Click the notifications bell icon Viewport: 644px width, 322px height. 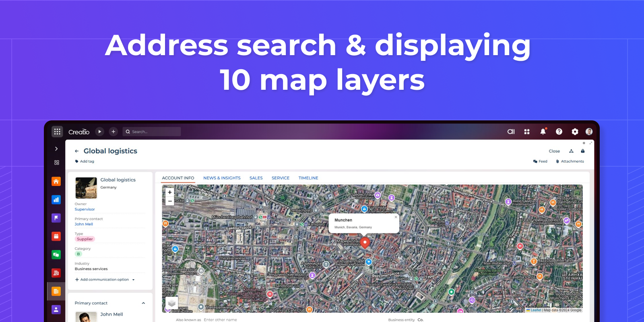pos(543,132)
